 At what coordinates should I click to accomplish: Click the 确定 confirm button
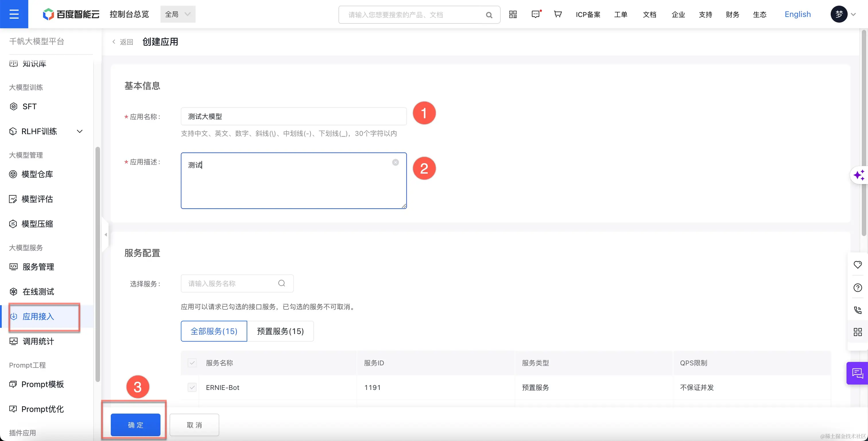pos(135,425)
